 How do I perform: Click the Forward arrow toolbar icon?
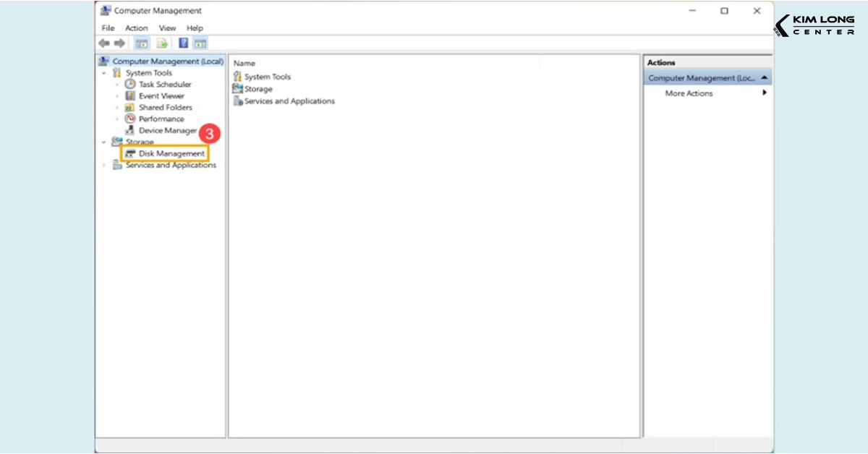point(119,43)
